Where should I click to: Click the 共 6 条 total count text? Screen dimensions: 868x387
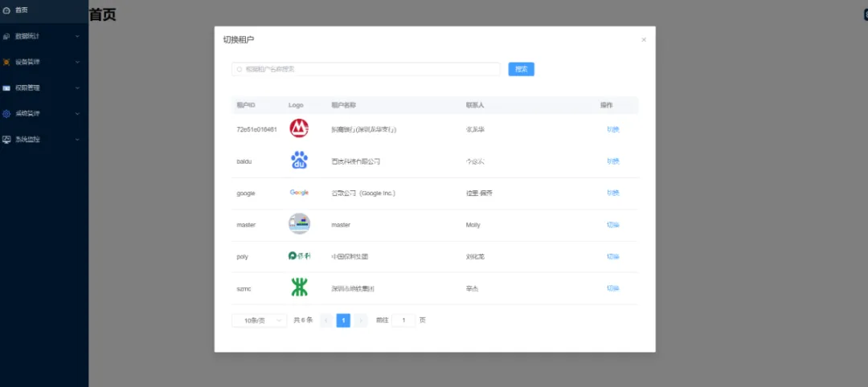click(303, 320)
